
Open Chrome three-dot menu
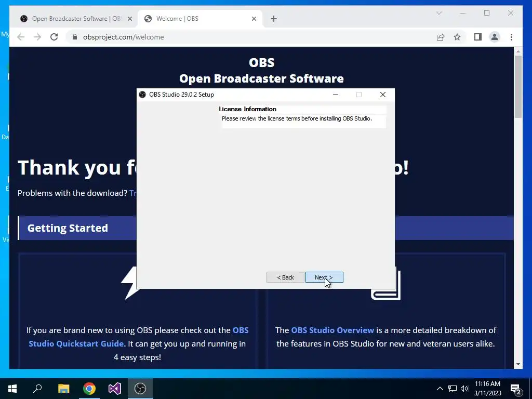[511, 37]
